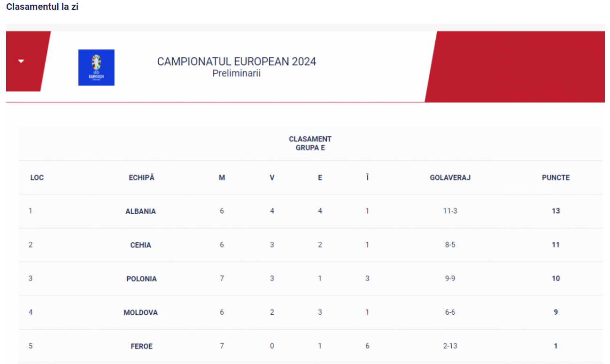The width and height of the screenshot is (610, 364).
Task: Click the GOLAVERAJ column header
Action: coord(450,178)
